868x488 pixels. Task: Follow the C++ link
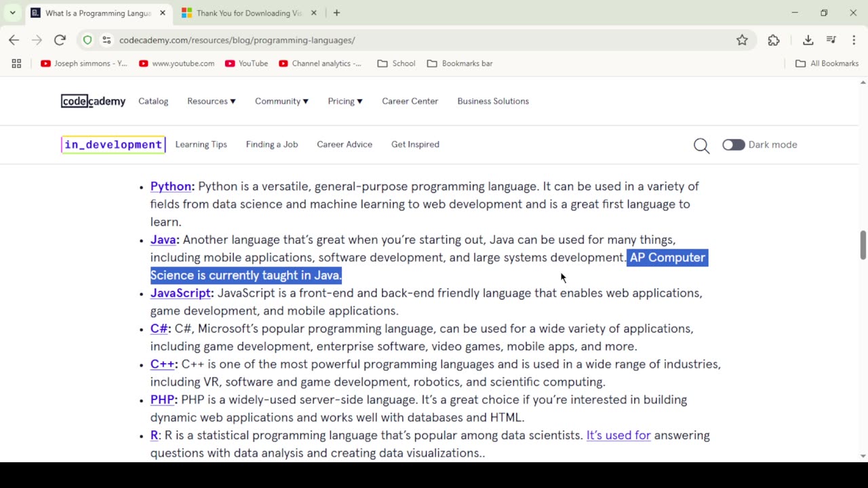pyautogui.click(x=163, y=364)
